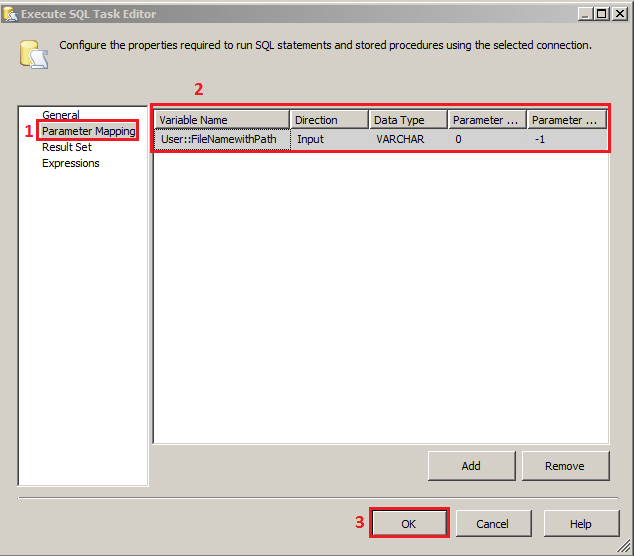Click the resize grip in the window corner

[x=624, y=545]
